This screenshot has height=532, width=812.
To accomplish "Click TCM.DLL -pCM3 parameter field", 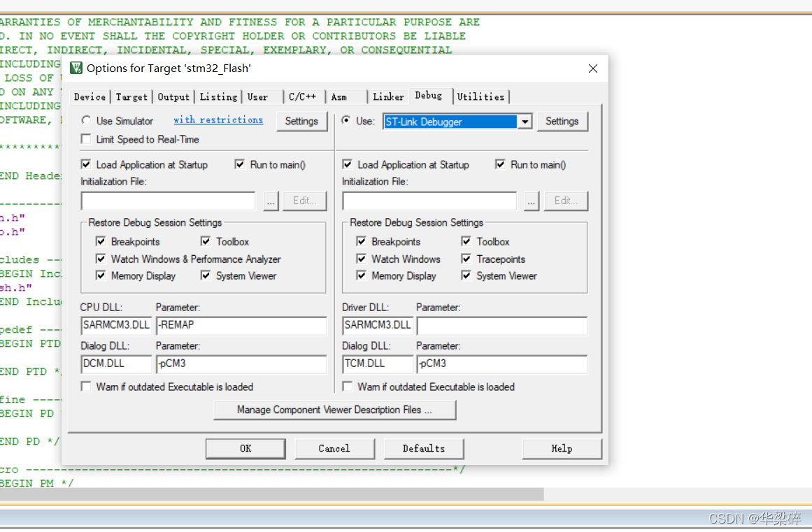I will pos(501,364).
